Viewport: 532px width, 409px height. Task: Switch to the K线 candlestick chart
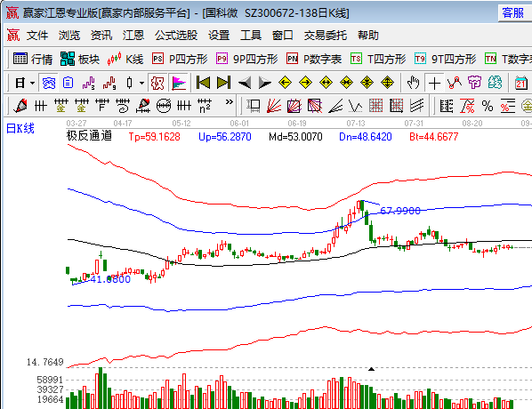[125, 59]
